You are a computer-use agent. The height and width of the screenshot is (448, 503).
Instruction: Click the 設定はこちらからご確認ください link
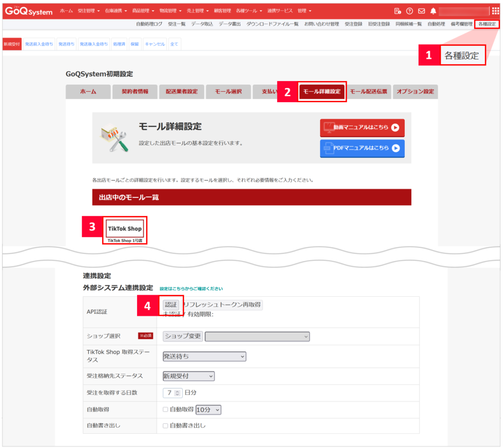pos(191,288)
